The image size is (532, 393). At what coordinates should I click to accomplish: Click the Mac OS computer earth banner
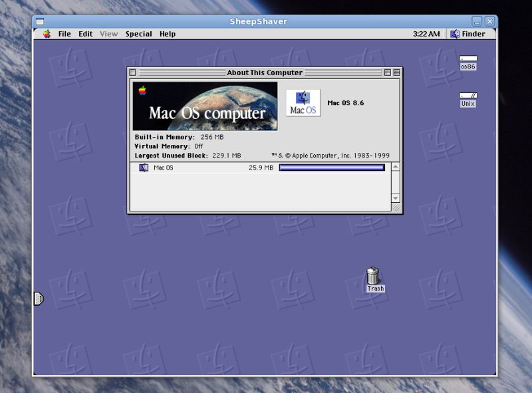tap(205, 106)
